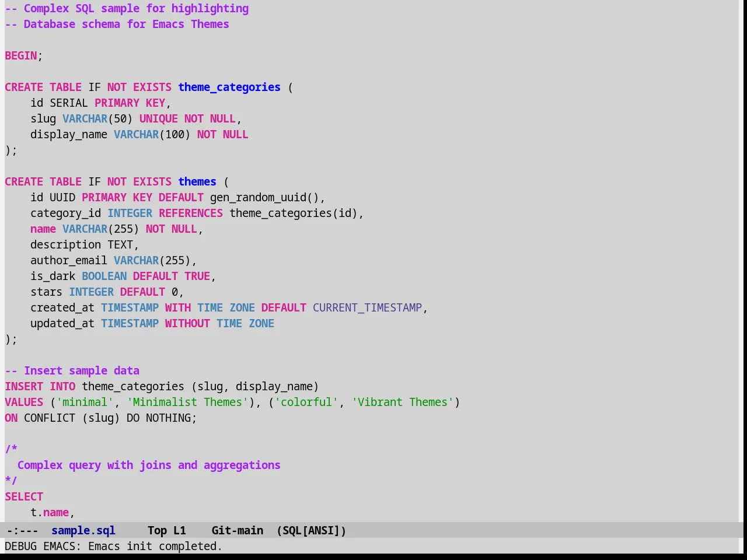Click the comment 'Complex query with joins and aggregations'
This screenshot has width=747, height=560.
coord(149,465)
